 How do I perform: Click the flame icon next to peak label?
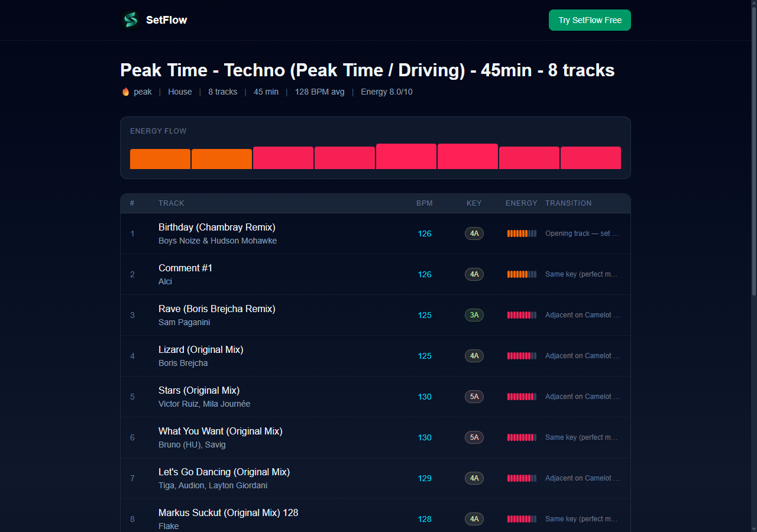(125, 92)
